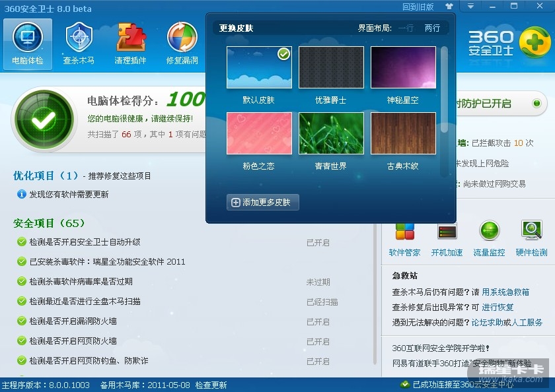Select the 优雅爵士 skin thumbnail

point(331,67)
